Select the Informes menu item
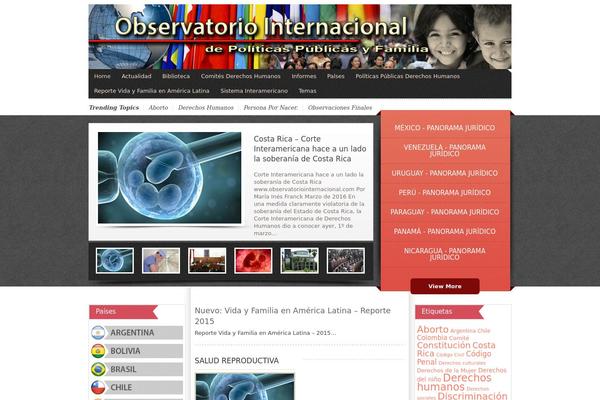This screenshot has width=600, height=400. coord(304,76)
